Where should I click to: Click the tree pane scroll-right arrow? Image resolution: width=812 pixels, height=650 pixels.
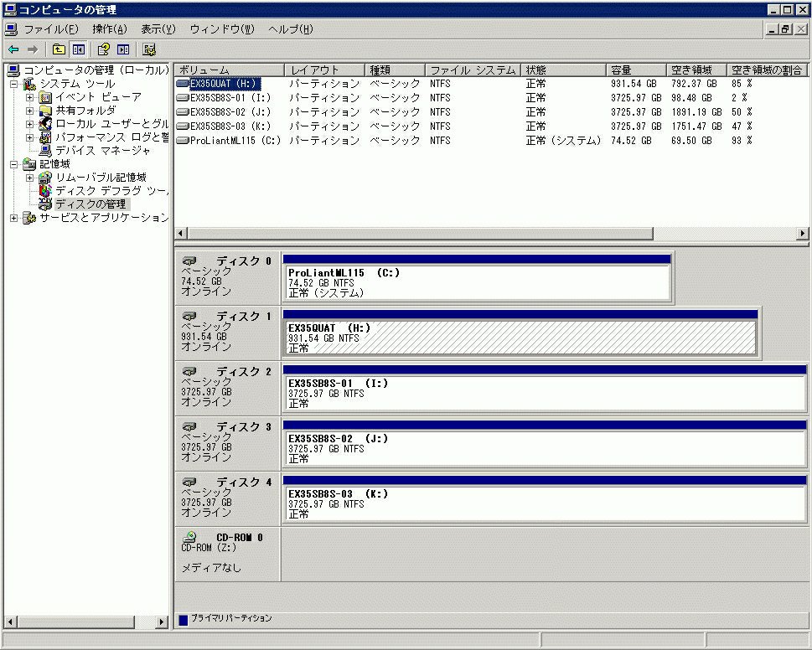pos(162,622)
